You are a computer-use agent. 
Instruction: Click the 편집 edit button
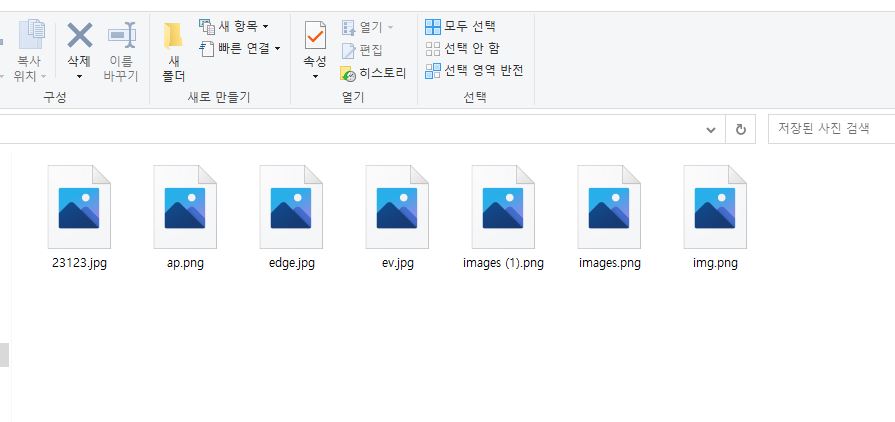click(x=362, y=50)
